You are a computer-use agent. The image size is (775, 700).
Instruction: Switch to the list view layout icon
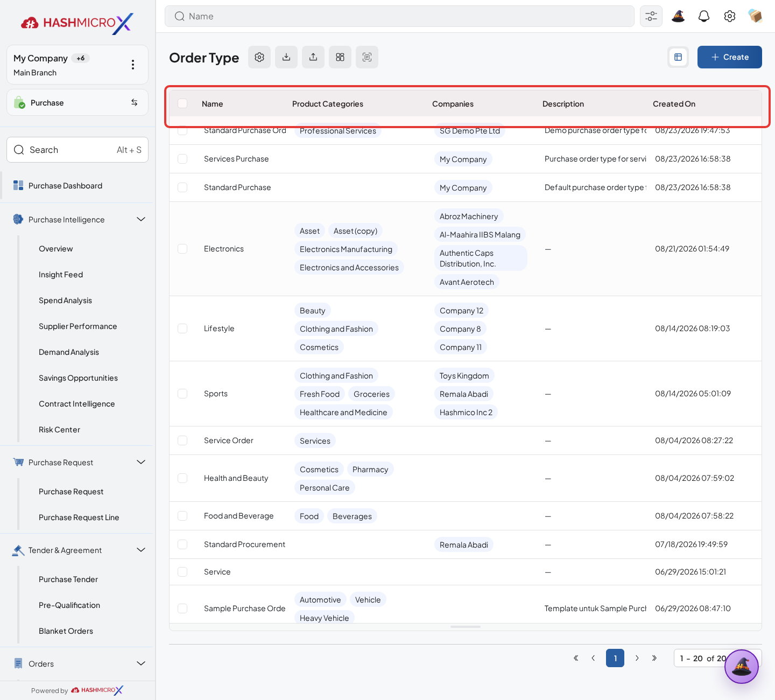click(x=678, y=57)
